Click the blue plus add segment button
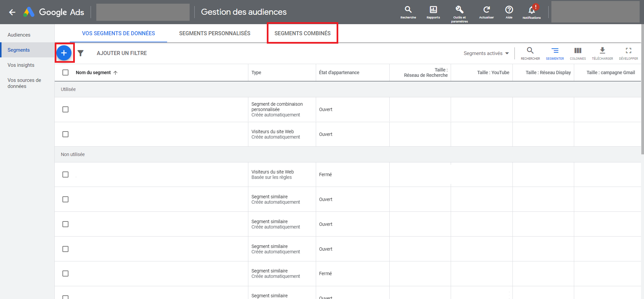The width and height of the screenshot is (644, 299). pyautogui.click(x=64, y=53)
